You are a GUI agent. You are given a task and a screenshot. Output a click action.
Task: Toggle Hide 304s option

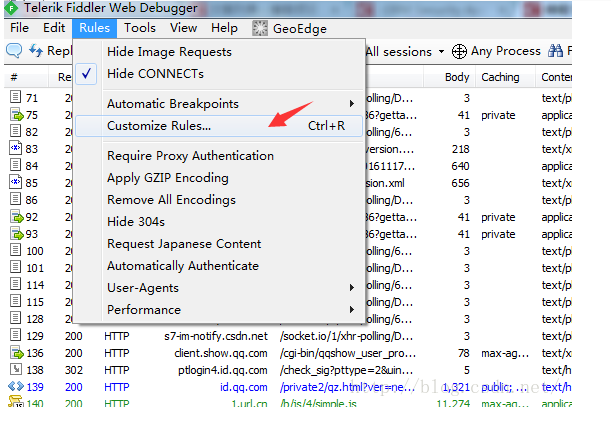click(x=219, y=222)
